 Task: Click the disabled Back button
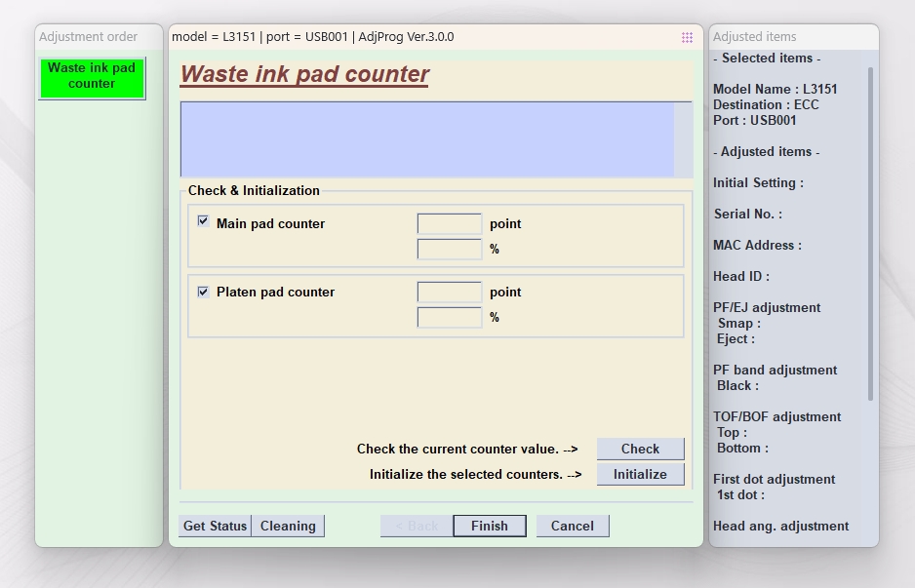417,526
